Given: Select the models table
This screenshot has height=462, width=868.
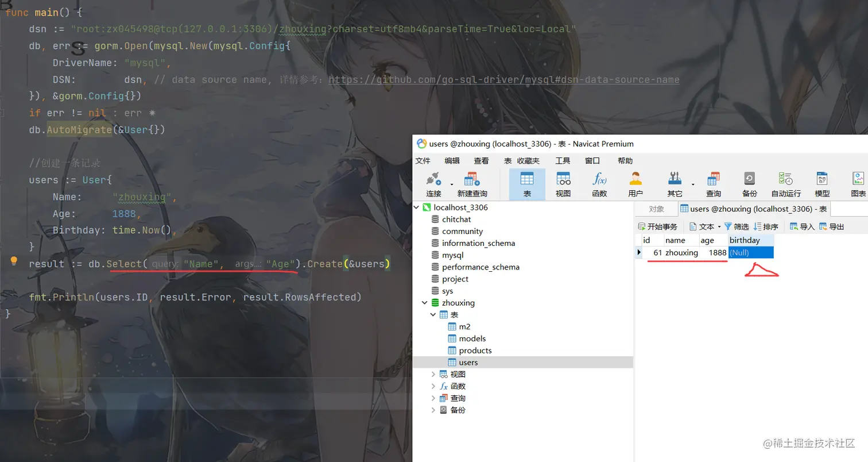Looking at the screenshot, I should (x=472, y=339).
